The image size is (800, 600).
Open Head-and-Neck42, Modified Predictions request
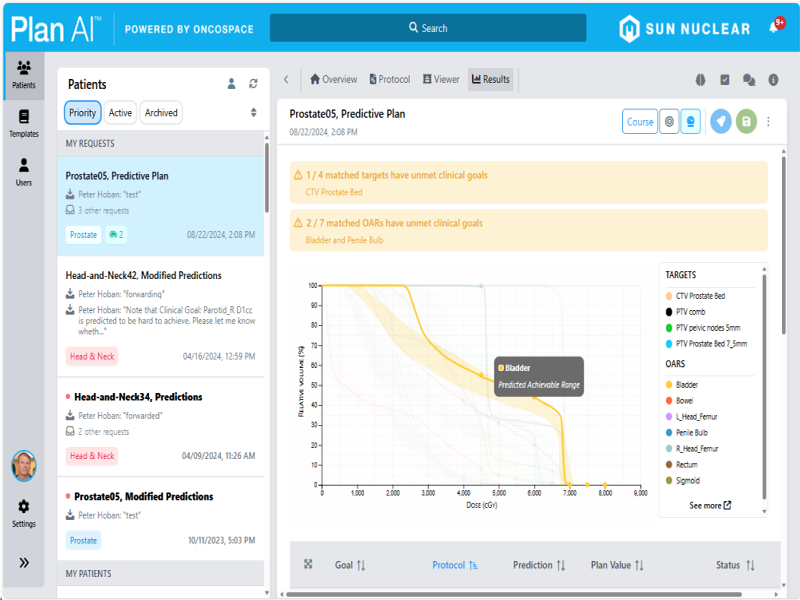point(161,316)
